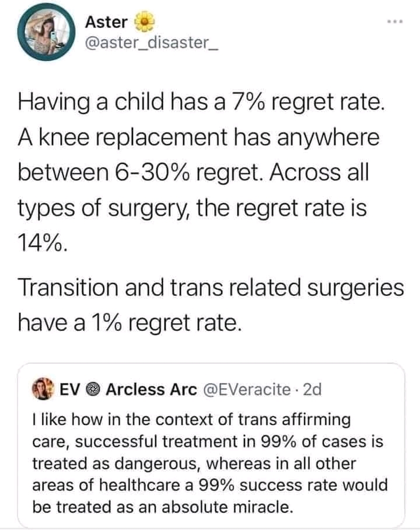Open the three-dot more options menu

395,22
